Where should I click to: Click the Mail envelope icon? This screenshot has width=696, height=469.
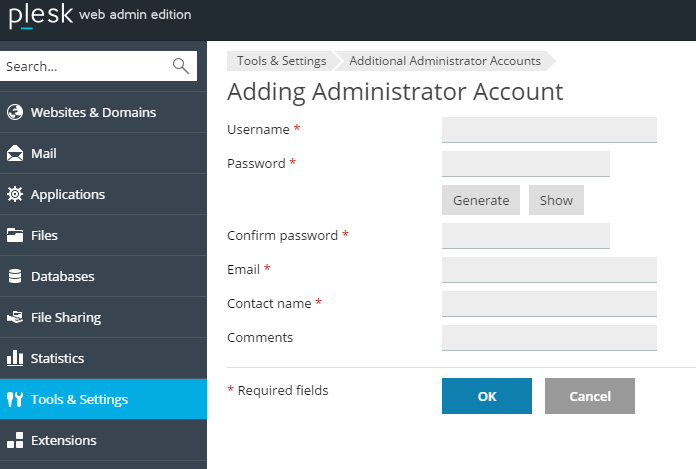15,154
